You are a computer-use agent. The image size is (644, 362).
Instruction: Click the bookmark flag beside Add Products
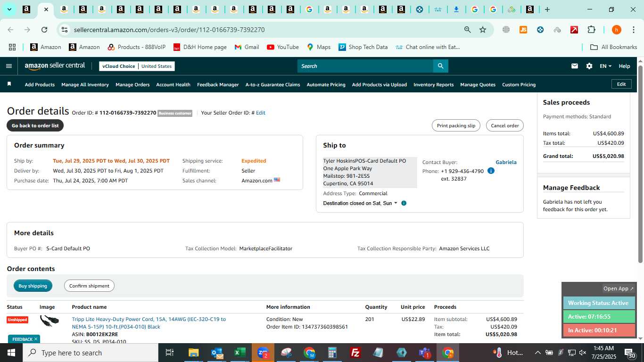9,84
